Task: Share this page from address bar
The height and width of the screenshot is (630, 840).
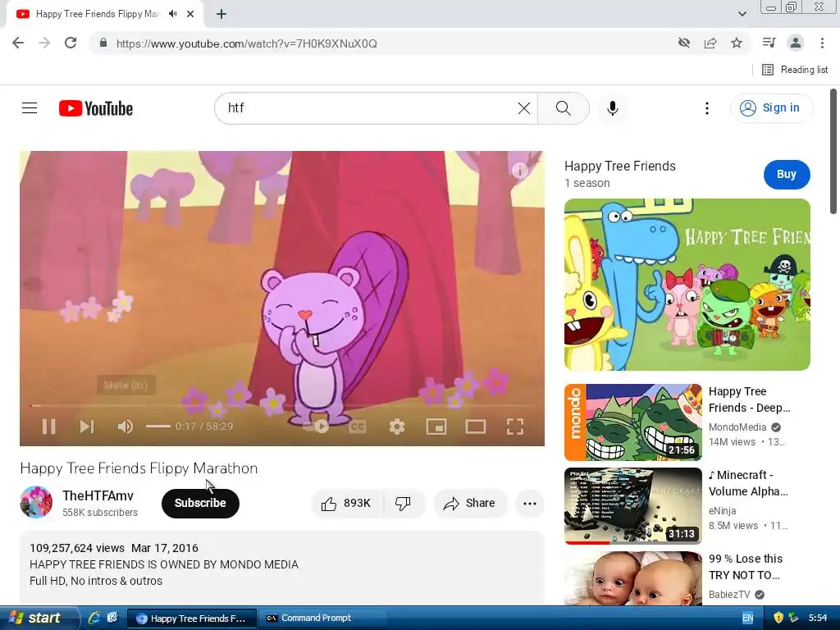Action: coord(710,43)
